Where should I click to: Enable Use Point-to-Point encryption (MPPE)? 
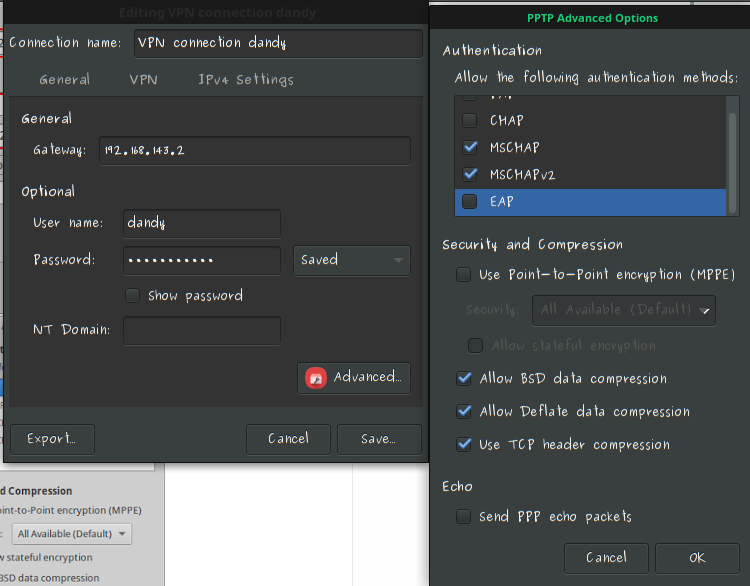coord(463,275)
